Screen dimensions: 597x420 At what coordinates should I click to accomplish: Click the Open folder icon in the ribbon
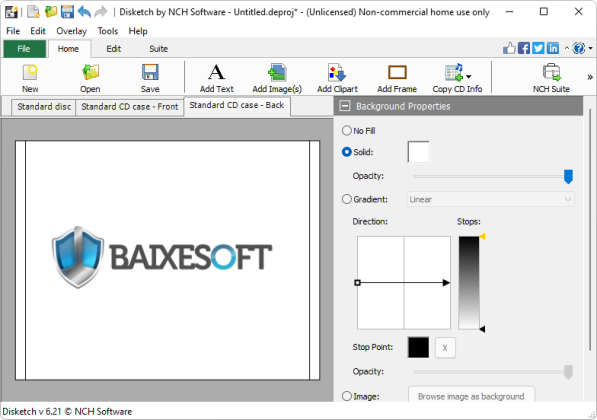pyautogui.click(x=90, y=72)
